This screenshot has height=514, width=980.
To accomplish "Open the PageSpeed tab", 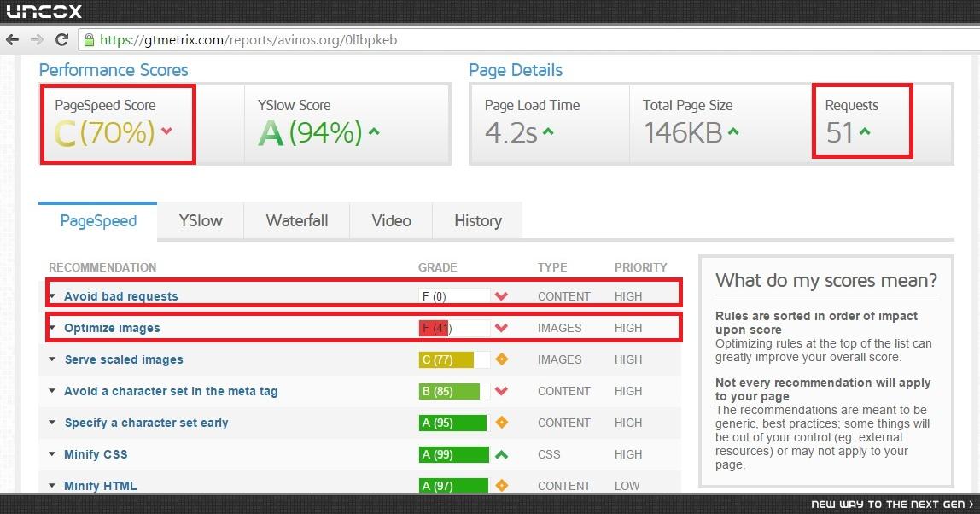I will coord(98,221).
